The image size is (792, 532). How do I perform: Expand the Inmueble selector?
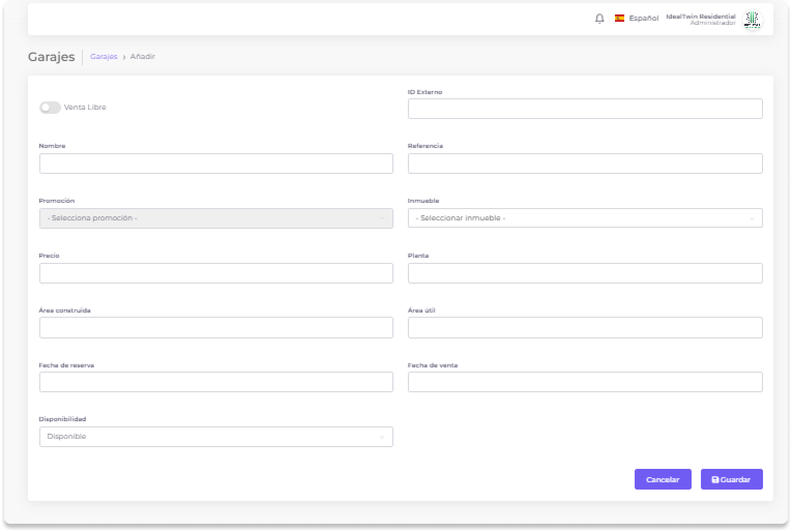pos(585,218)
